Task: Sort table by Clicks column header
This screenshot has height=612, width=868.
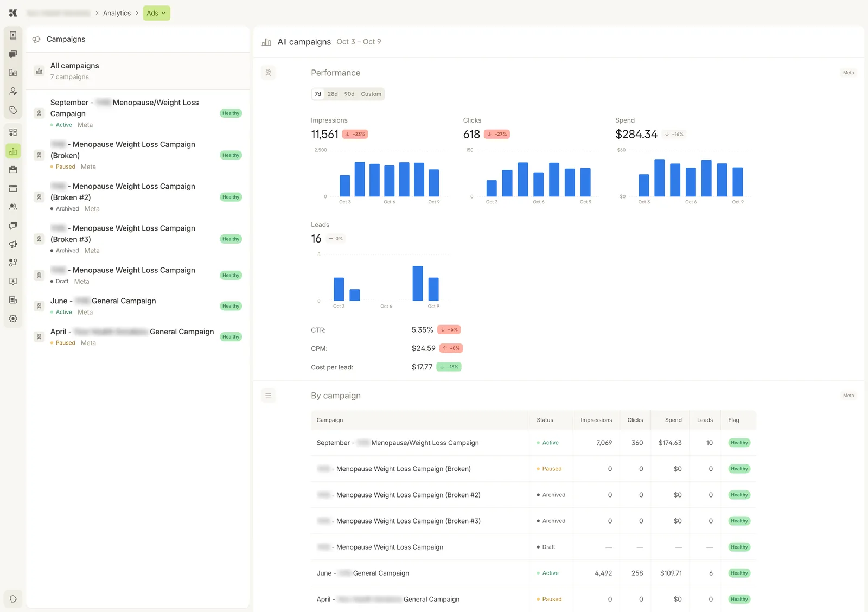Action: coord(635,420)
